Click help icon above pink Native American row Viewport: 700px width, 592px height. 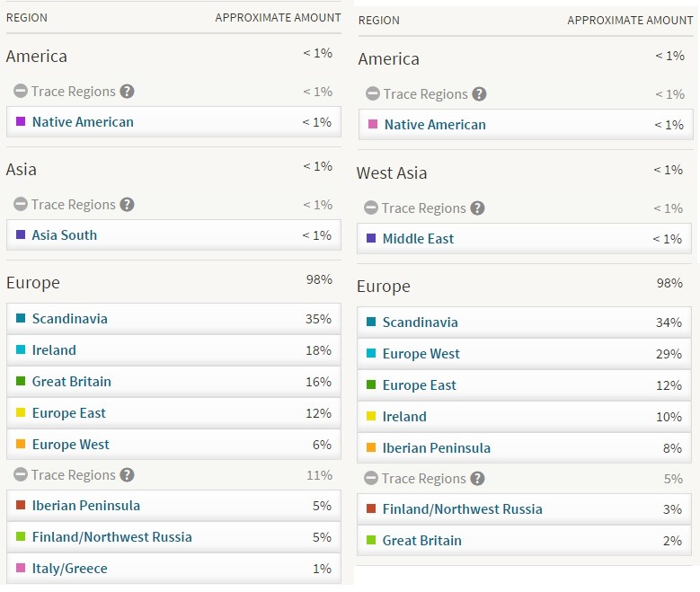point(480,94)
